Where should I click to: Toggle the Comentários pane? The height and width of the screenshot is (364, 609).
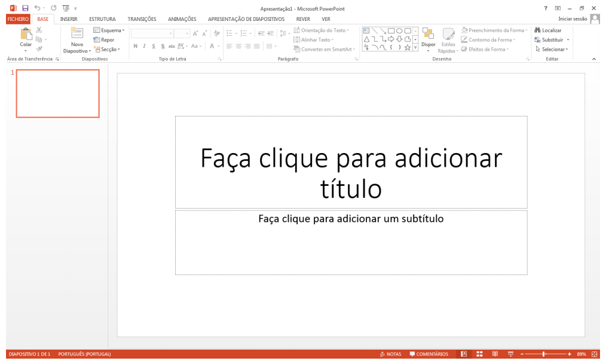[429, 354]
